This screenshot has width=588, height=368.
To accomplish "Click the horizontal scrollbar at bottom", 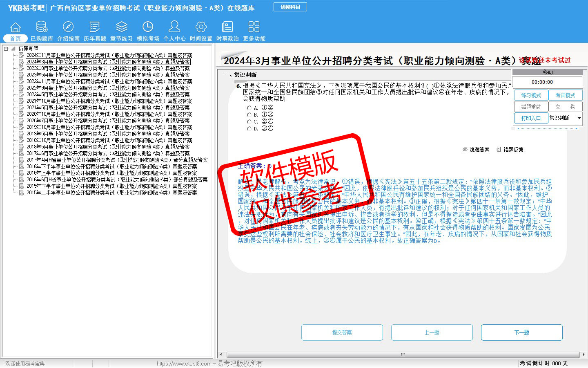I will (403, 355).
